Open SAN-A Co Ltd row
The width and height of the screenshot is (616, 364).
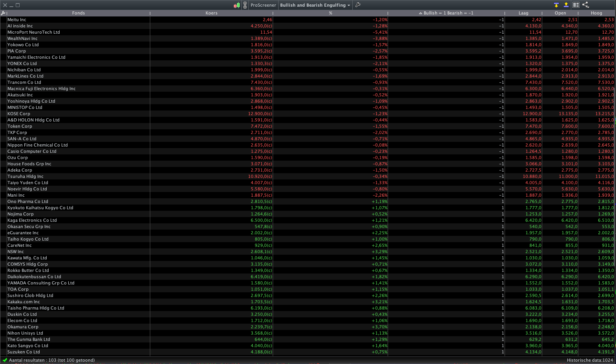click(x=308, y=139)
